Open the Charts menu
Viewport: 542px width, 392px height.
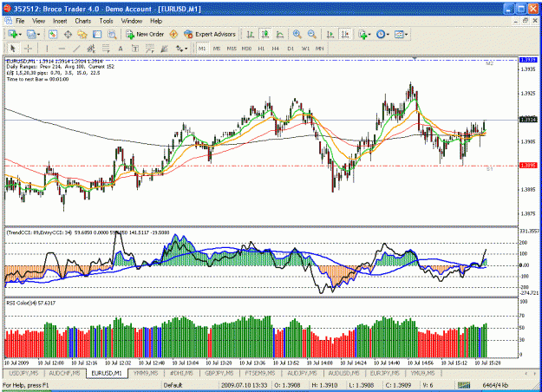pyautogui.click(x=83, y=21)
